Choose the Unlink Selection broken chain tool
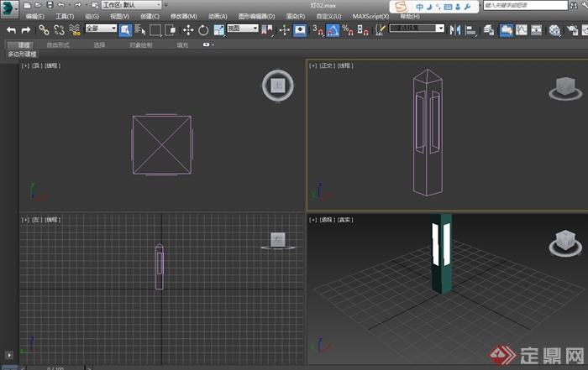 click(60, 30)
